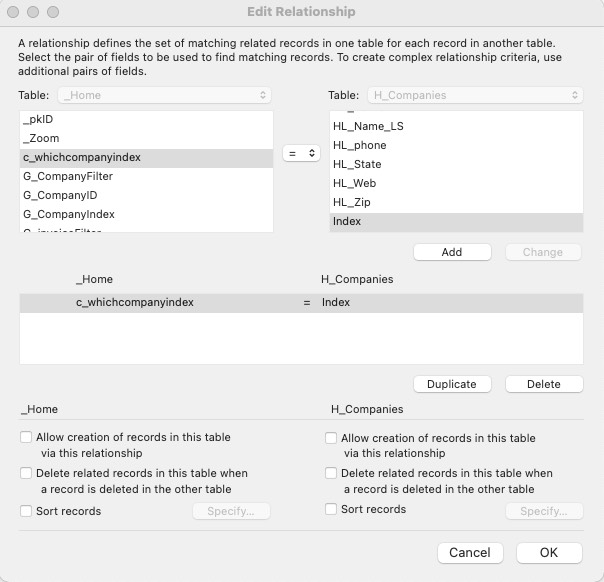This screenshot has height=582, width=604.
Task: Enable Allow creation of records in H_Companies table
Action: [331, 438]
